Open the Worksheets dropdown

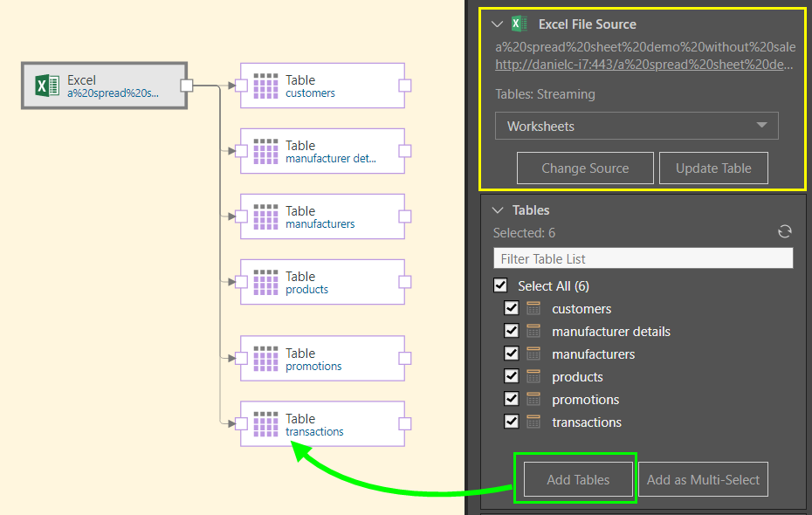(x=637, y=126)
